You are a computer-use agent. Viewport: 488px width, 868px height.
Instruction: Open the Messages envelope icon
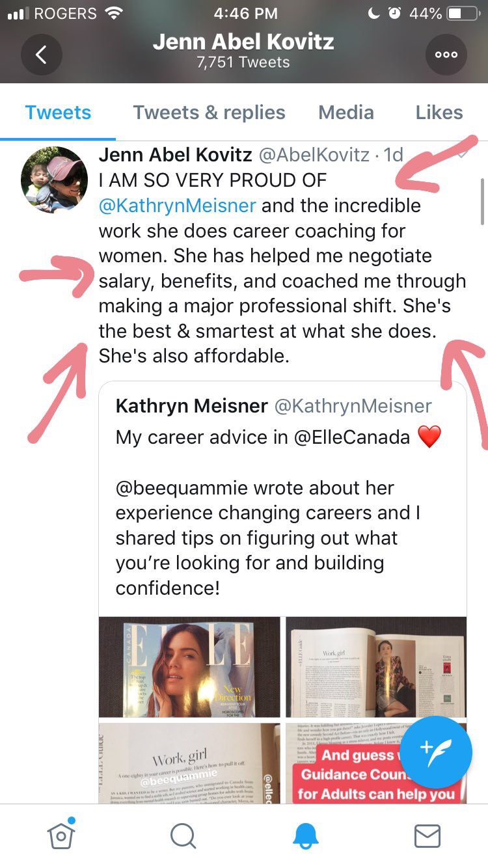coord(427,835)
